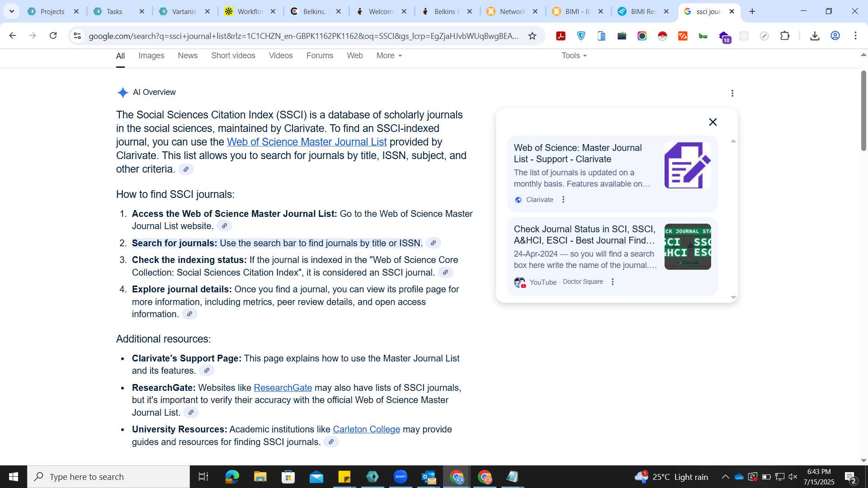Viewport: 868px width, 488px height.
Task: Click the address bar URL field
Action: 303,36
